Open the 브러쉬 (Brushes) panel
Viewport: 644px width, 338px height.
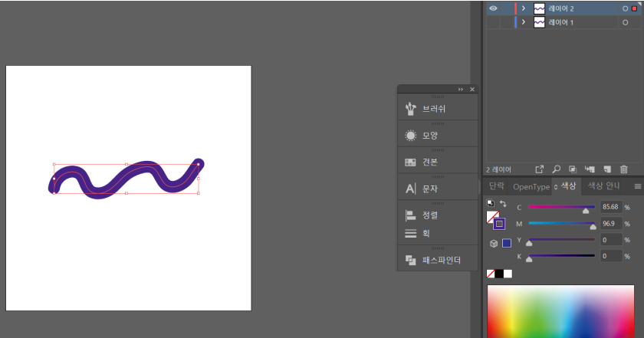point(434,109)
